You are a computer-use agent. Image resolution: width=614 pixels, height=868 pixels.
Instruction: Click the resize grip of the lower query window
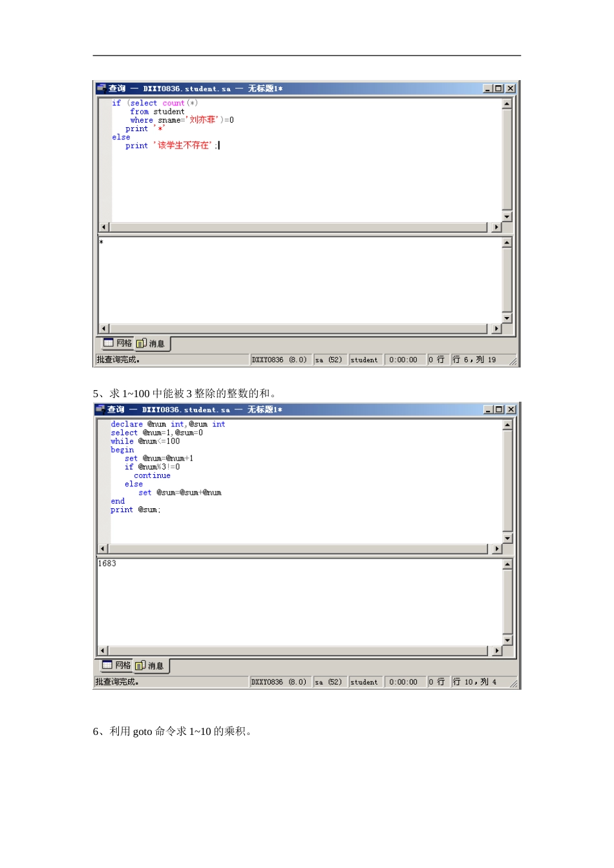click(514, 684)
